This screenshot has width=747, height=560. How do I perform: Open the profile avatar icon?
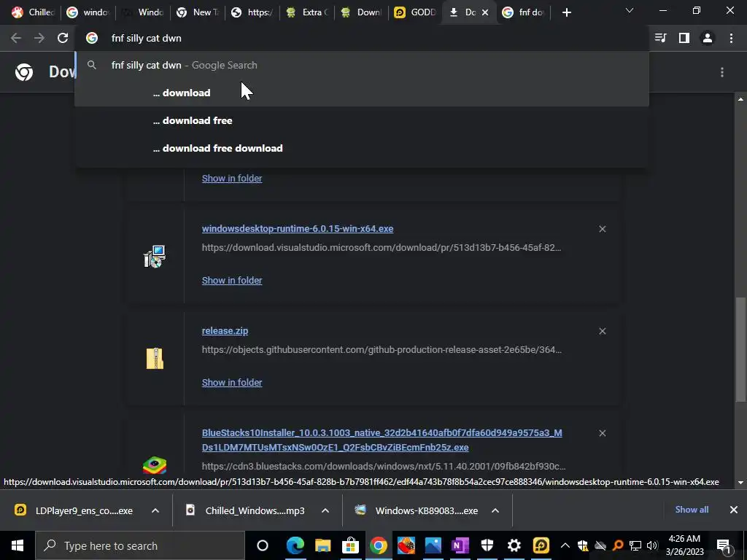[708, 38]
